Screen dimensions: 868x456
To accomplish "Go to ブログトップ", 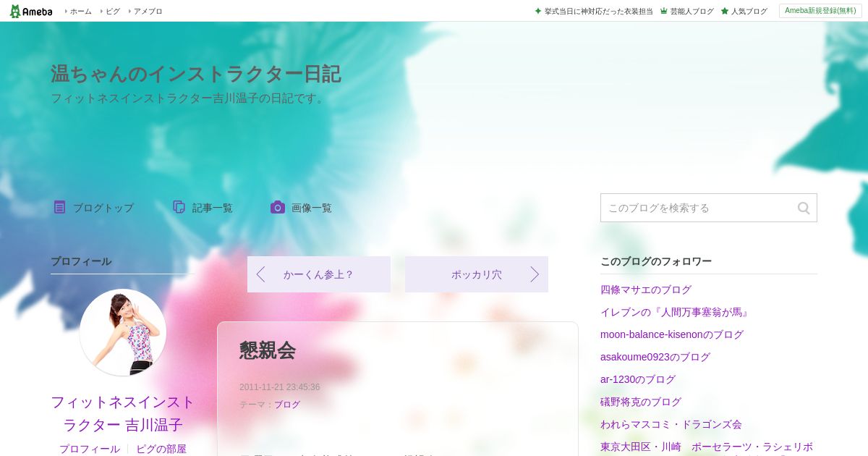I will [x=103, y=208].
